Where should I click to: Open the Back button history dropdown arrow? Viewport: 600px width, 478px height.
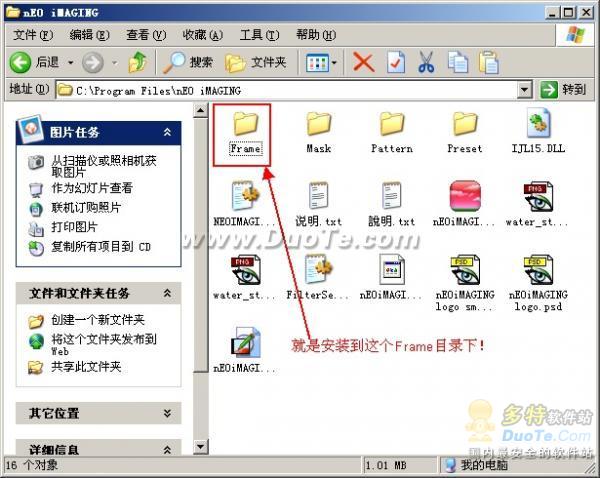pos(71,62)
